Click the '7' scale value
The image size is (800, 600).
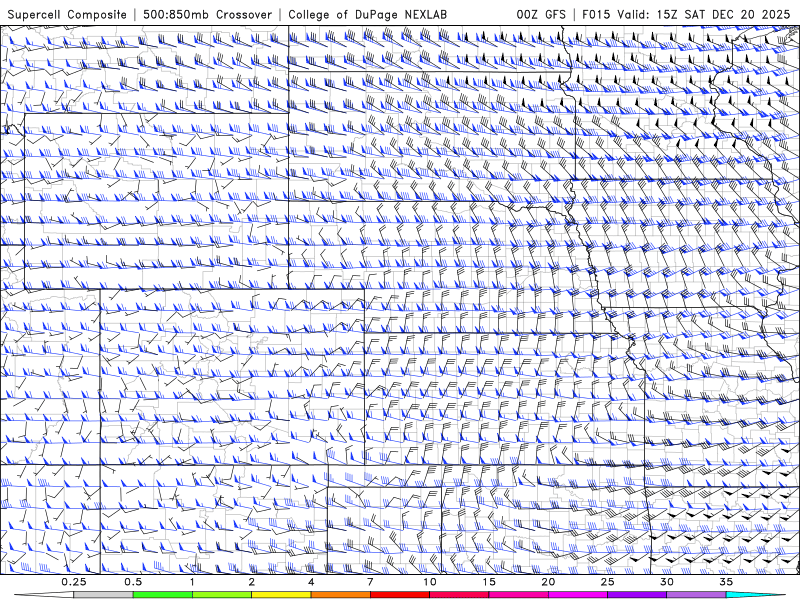[370, 582]
